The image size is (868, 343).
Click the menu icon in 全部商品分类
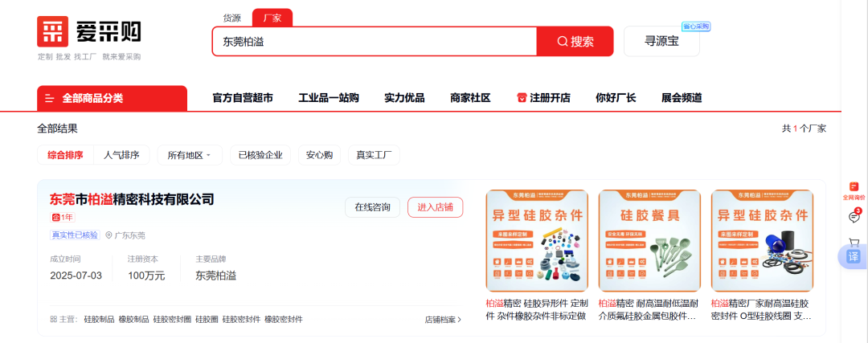49,99
